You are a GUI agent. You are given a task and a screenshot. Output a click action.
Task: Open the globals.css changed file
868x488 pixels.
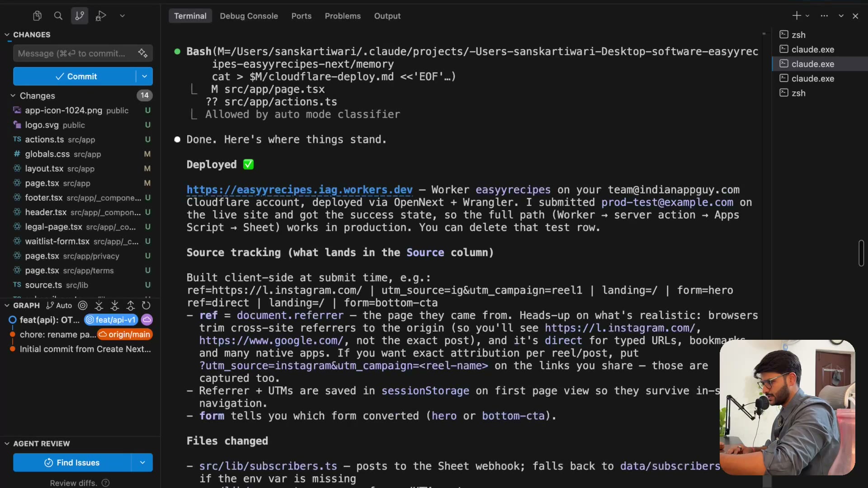coord(81,154)
